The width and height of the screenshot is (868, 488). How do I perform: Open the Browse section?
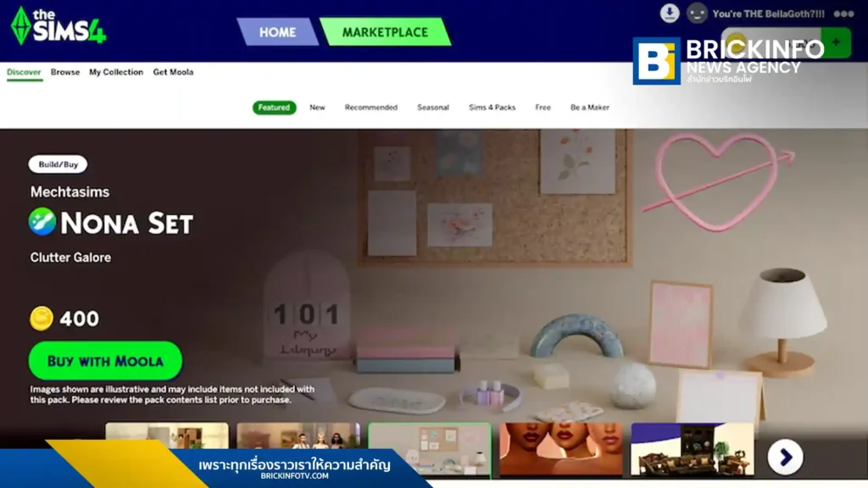click(65, 72)
